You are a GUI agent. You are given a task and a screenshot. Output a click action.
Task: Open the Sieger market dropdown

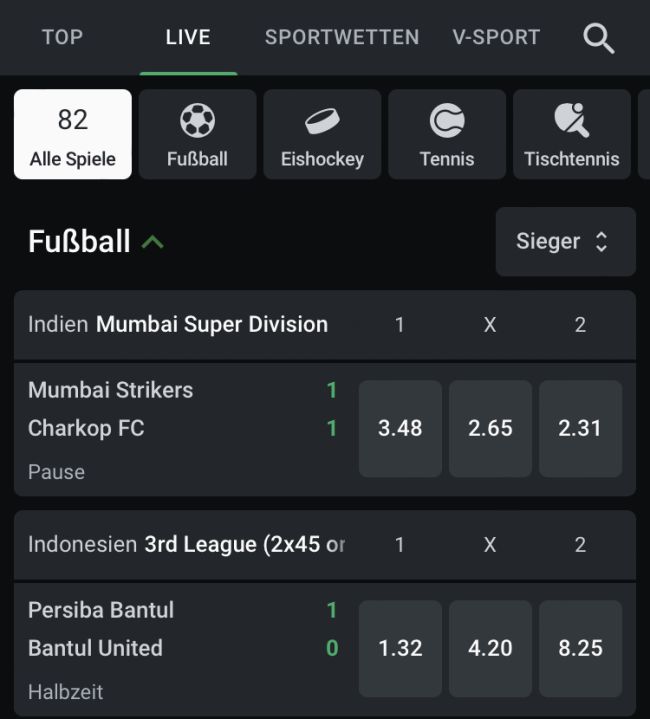click(565, 241)
